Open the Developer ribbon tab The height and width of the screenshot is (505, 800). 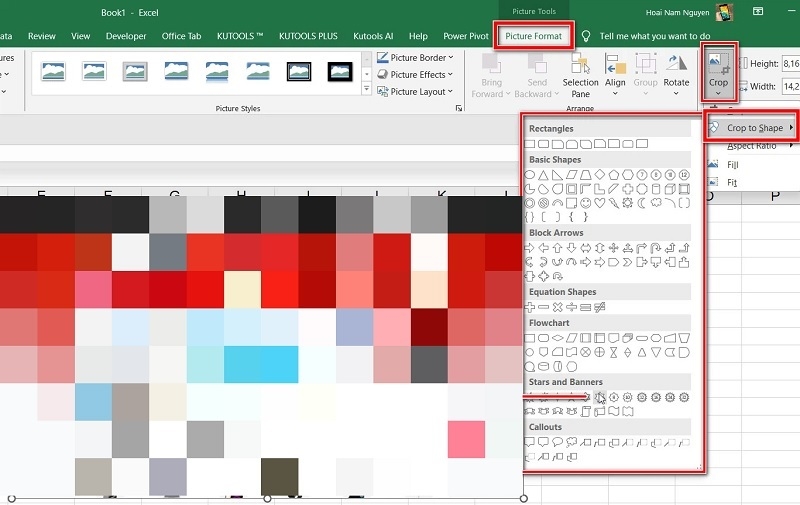pyautogui.click(x=126, y=36)
